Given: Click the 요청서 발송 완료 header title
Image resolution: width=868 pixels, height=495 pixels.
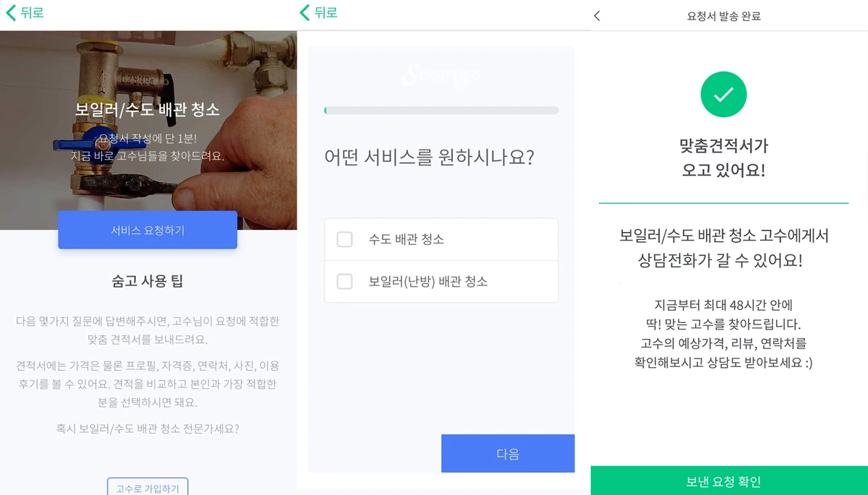Looking at the screenshot, I should pyautogui.click(x=723, y=16).
